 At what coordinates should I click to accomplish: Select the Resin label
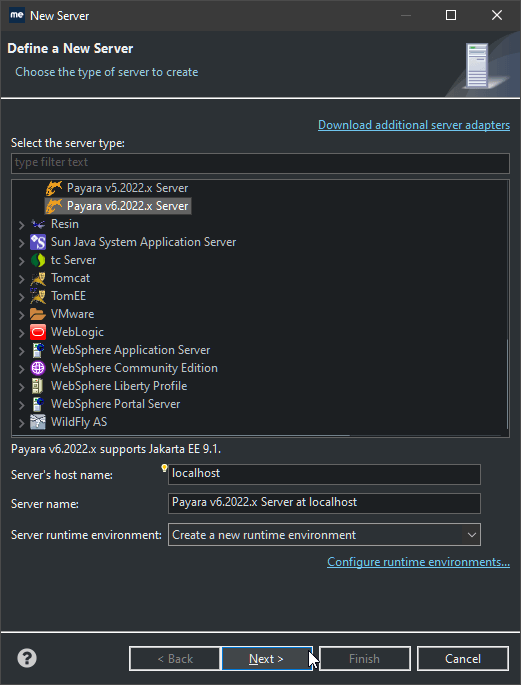click(x=65, y=224)
